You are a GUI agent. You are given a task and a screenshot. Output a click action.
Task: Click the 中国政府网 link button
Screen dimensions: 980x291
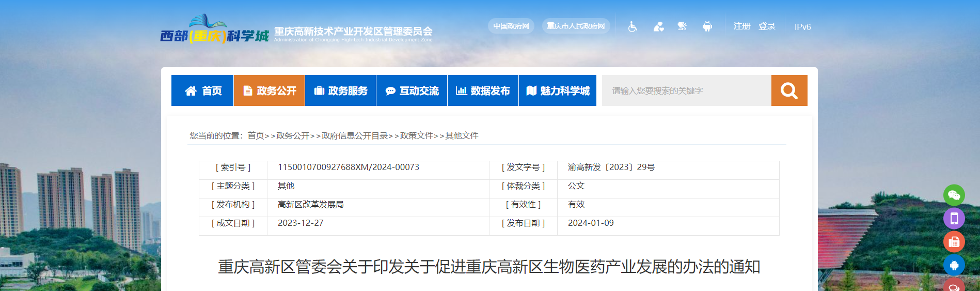[x=511, y=26]
